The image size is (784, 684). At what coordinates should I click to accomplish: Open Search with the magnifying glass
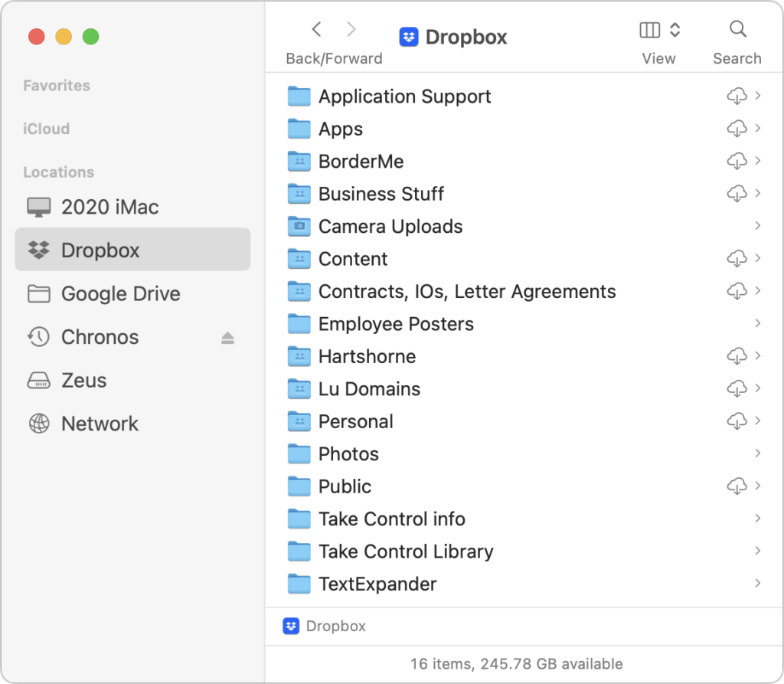(x=737, y=29)
